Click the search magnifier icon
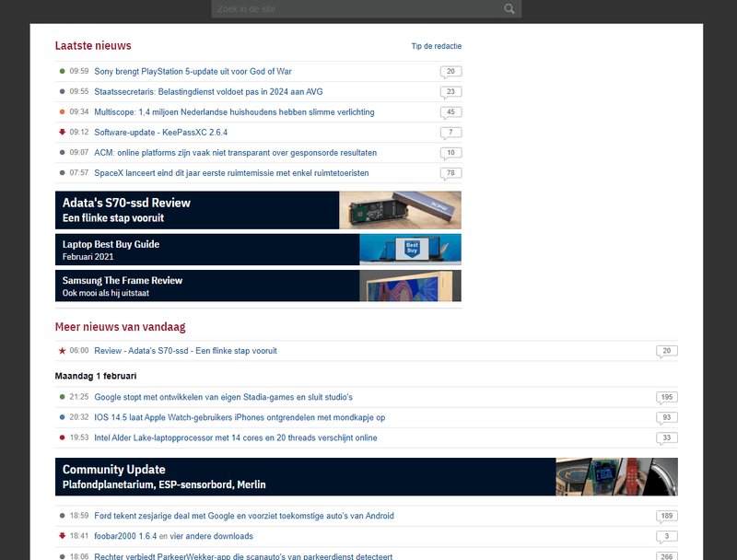 (509, 9)
